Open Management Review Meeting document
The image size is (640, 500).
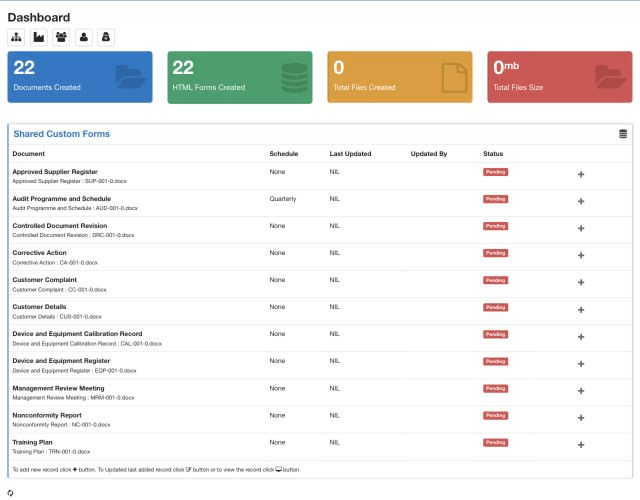tap(58, 388)
